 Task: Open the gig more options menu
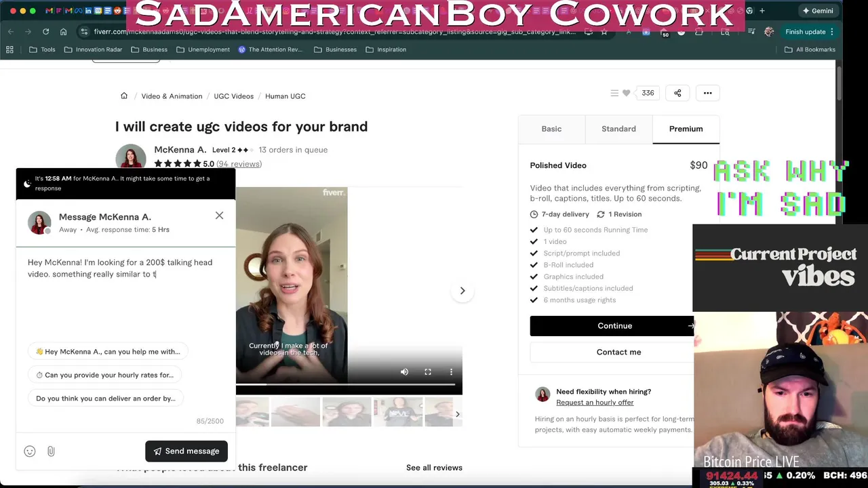point(707,93)
